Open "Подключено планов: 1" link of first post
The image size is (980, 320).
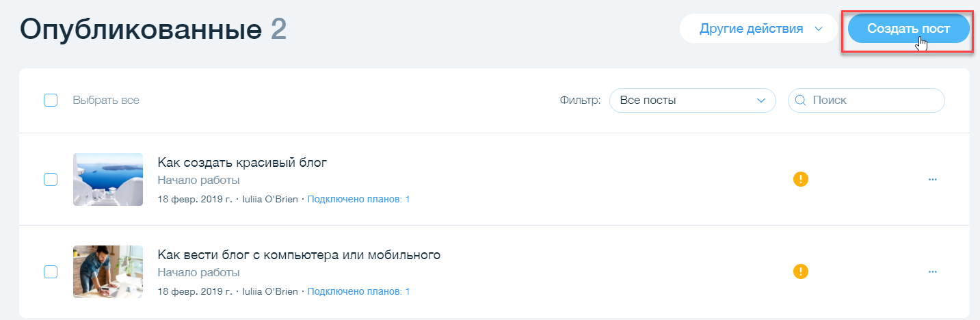coord(358,200)
